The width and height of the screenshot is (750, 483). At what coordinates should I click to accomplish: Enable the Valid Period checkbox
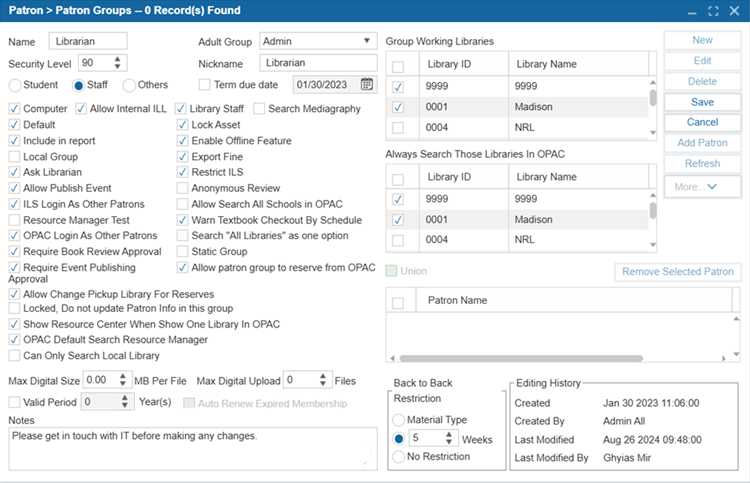coord(14,402)
